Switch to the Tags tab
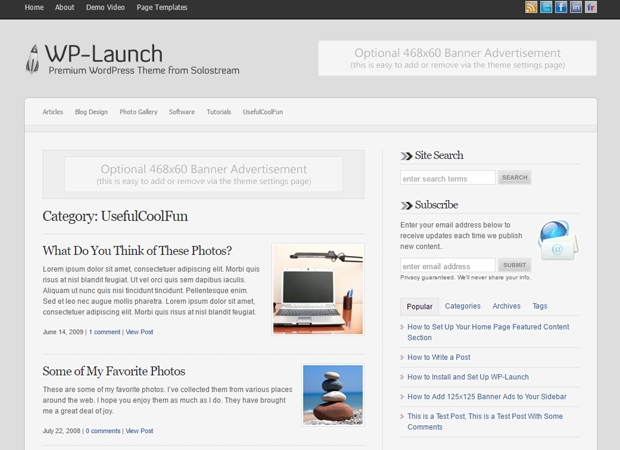 coord(540,306)
